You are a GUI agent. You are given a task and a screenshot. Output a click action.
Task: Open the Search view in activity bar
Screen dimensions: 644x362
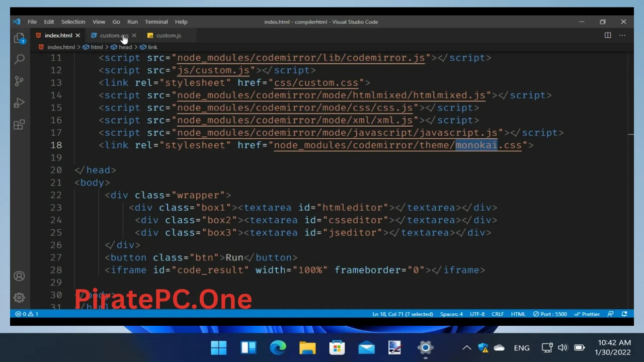(19, 59)
